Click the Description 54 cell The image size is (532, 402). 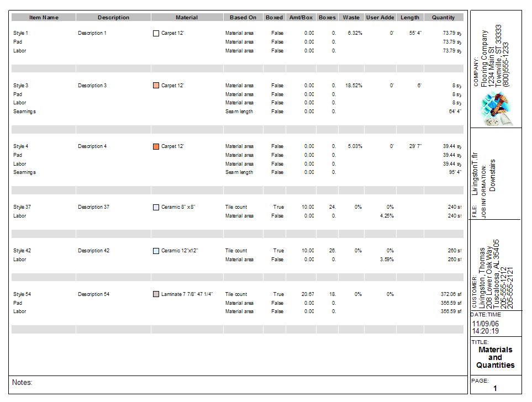pyautogui.click(x=93, y=294)
